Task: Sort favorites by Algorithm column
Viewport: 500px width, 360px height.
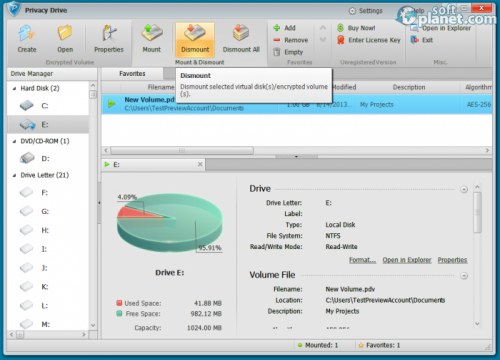Action: [478, 87]
